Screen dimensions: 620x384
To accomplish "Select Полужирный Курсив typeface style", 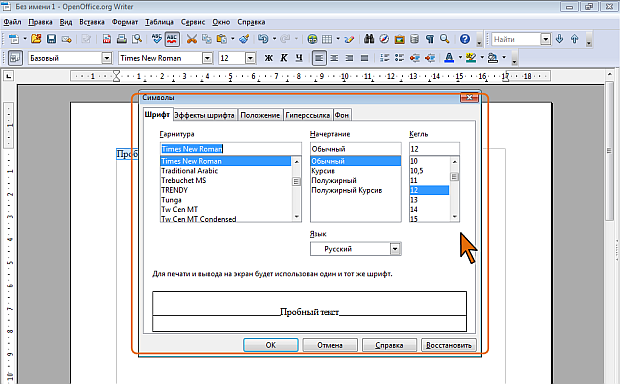I will [355, 190].
